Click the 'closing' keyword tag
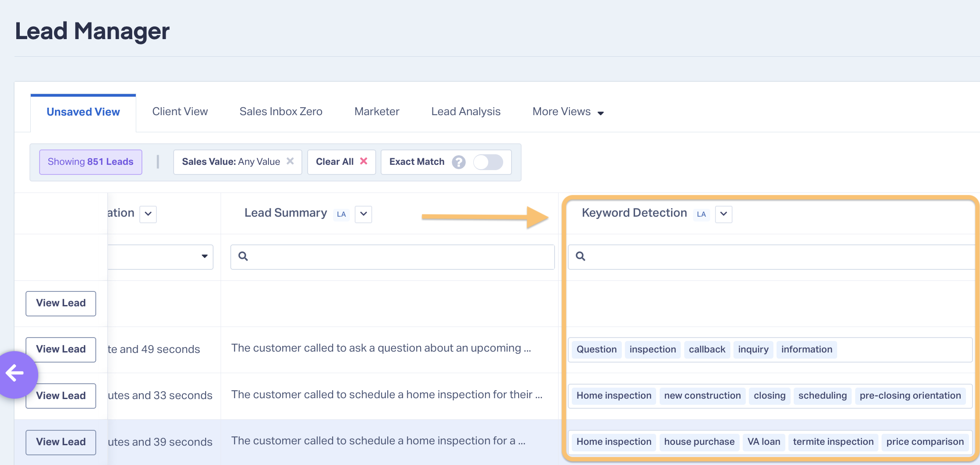980x465 pixels. pyautogui.click(x=769, y=396)
